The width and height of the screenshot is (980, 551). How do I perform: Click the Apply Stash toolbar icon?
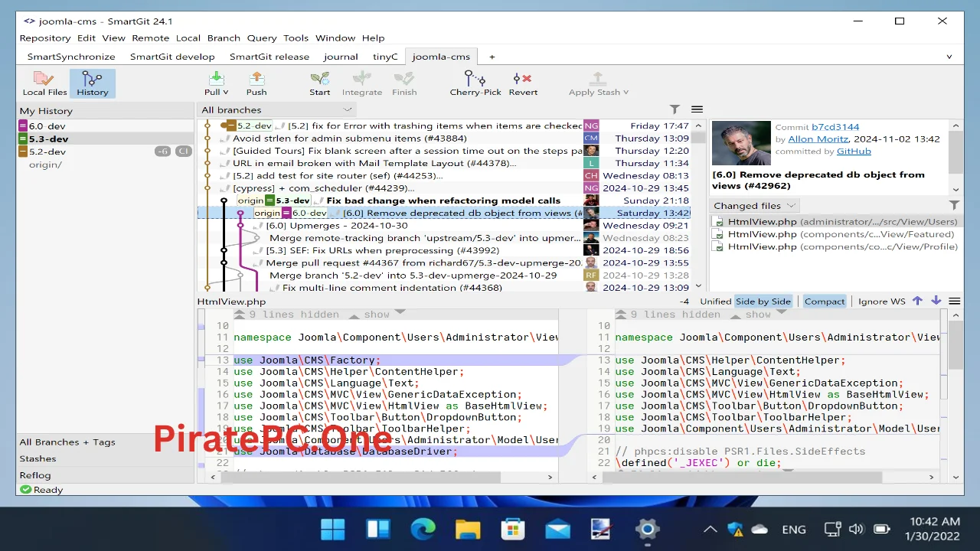tap(598, 79)
